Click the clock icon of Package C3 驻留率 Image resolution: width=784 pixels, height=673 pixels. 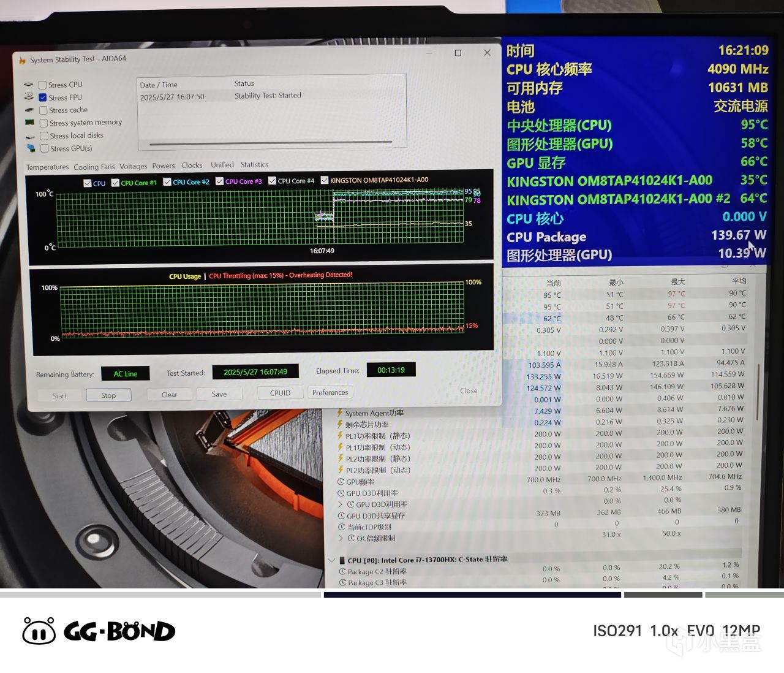[342, 582]
